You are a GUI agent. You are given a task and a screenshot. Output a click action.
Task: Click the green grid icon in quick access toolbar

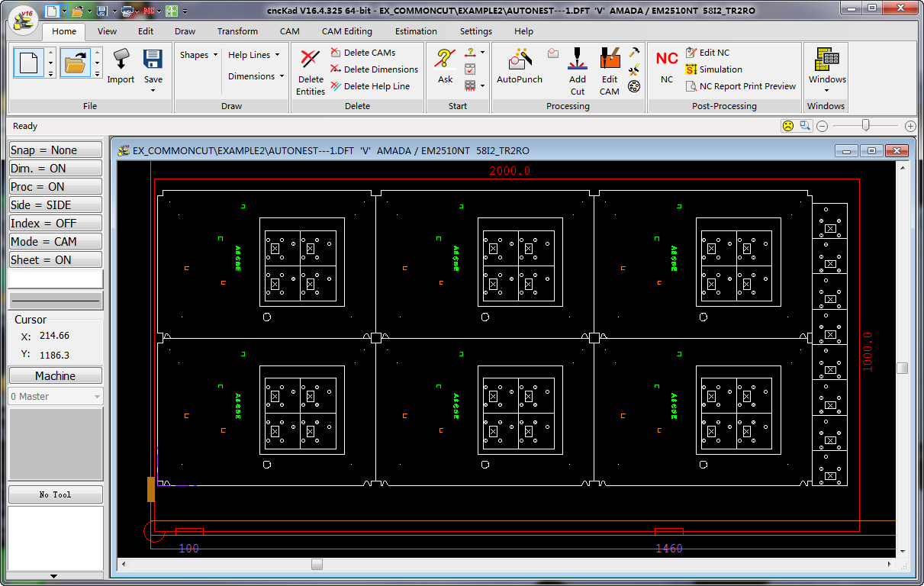pyautogui.click(x=172, y=11)
